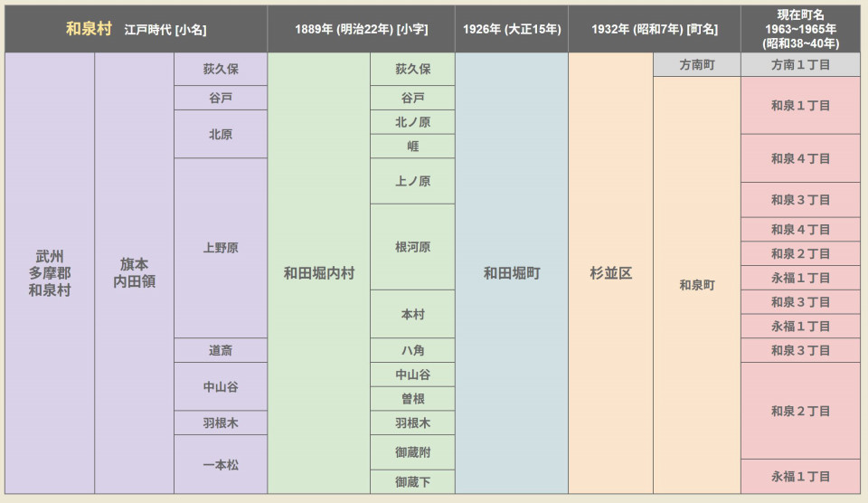Click the 和泉村 title in the header
The image size is (868, 503).
point(89,29)
